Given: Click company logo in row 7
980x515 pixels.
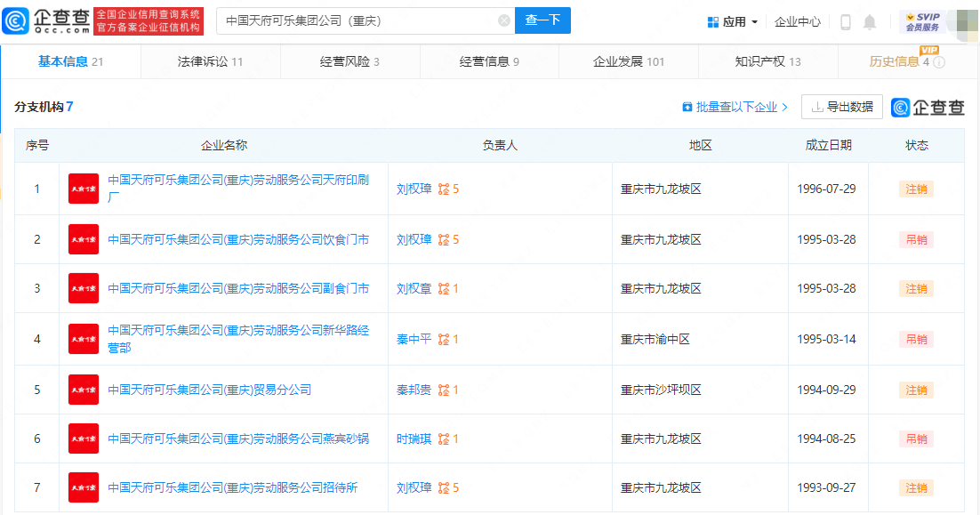Looking at the screenshot, I should [83, 487].
